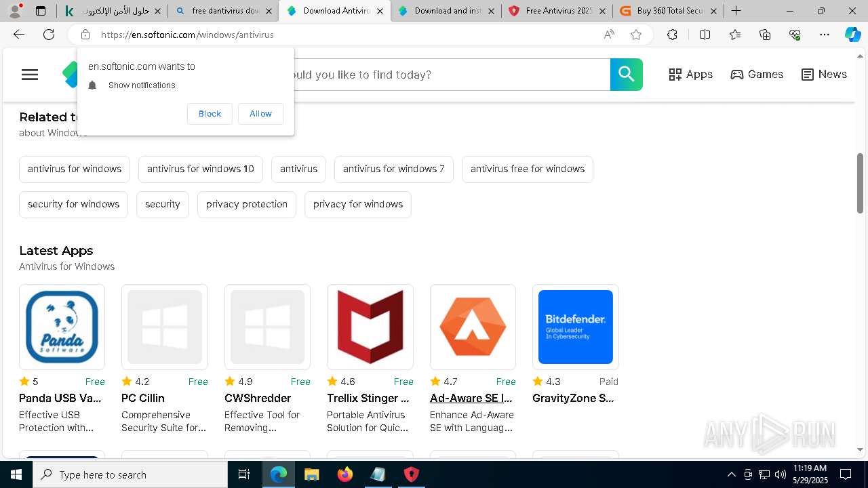Open the Games section
This screenshot has width=868, height=488.
point(757,75)
